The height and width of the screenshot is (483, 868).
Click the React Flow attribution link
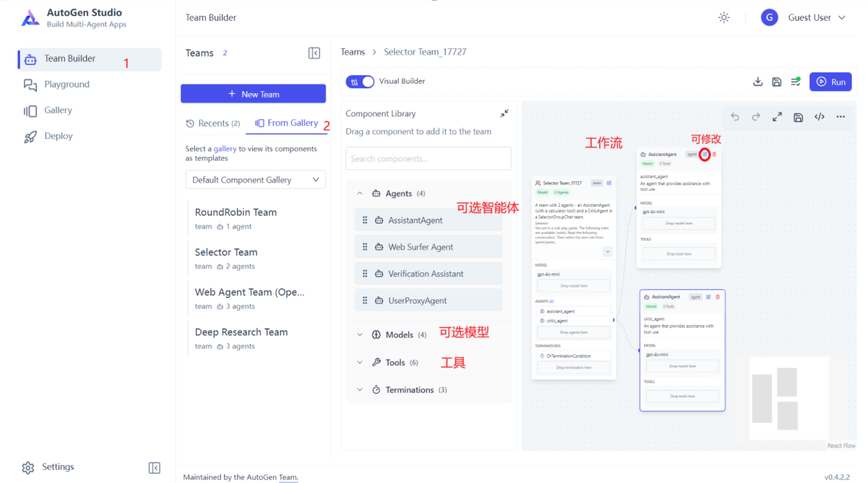(842, 446)
